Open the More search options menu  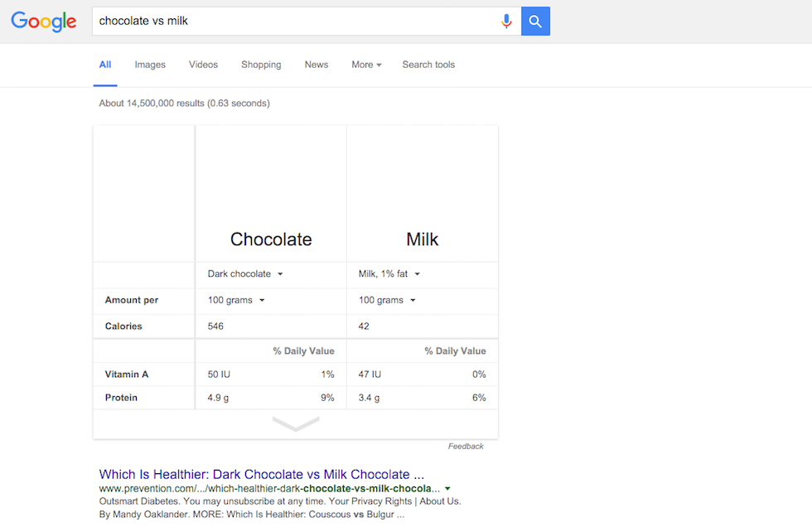[x=366, y=65]
